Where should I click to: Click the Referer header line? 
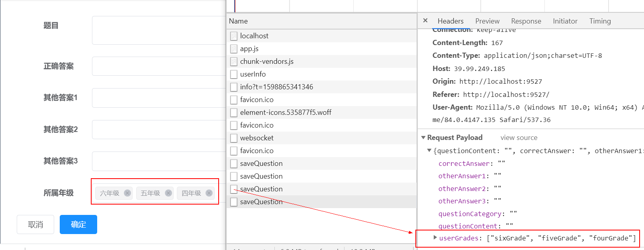tap(491, 94)
